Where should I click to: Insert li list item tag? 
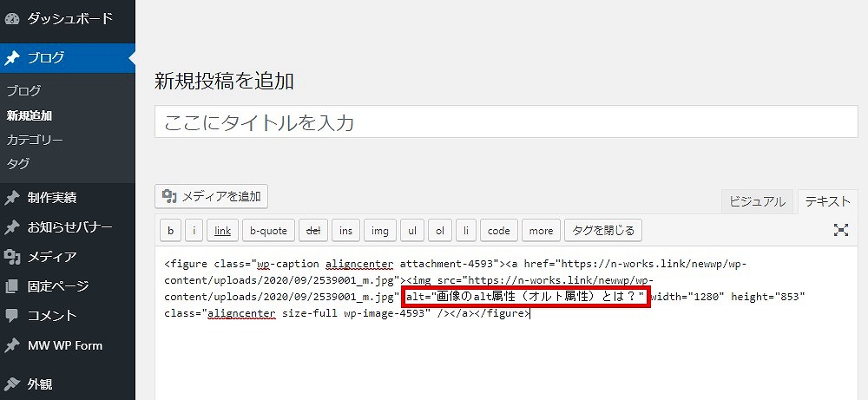pos(466,231)
